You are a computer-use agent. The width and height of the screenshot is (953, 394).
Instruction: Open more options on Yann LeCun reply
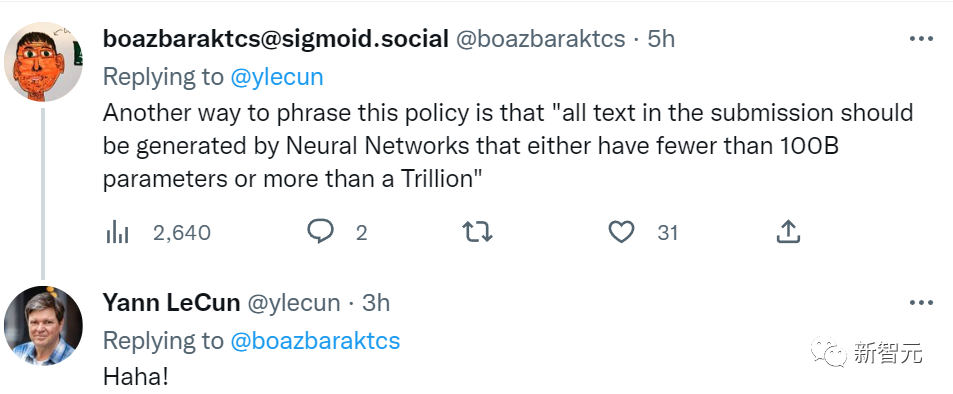click(921, 303)
